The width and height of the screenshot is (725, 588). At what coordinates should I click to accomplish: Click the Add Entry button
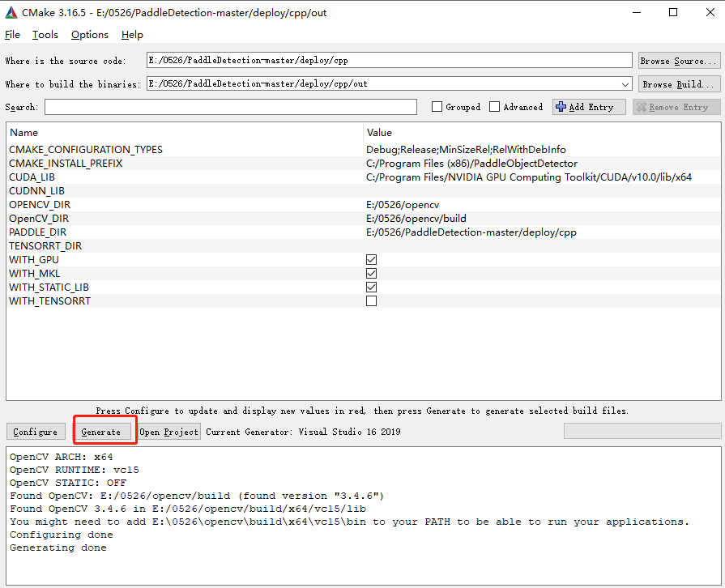[x=589, y=107]
